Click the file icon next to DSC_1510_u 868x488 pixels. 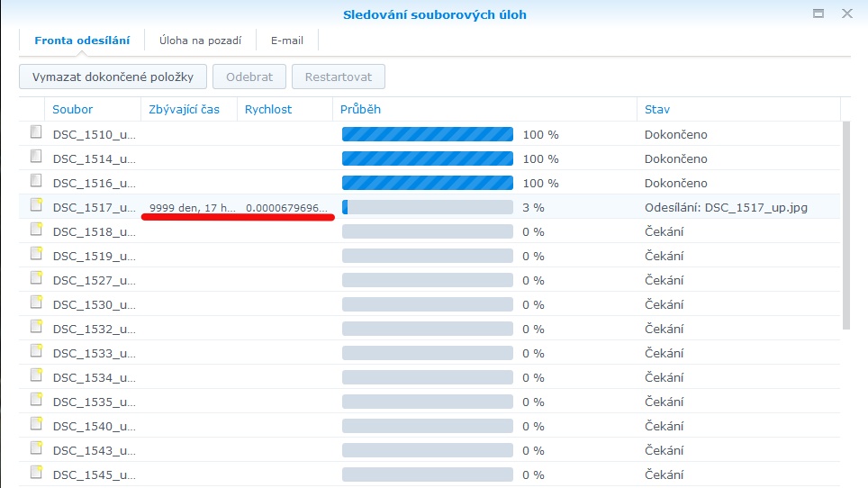[36, 133]
